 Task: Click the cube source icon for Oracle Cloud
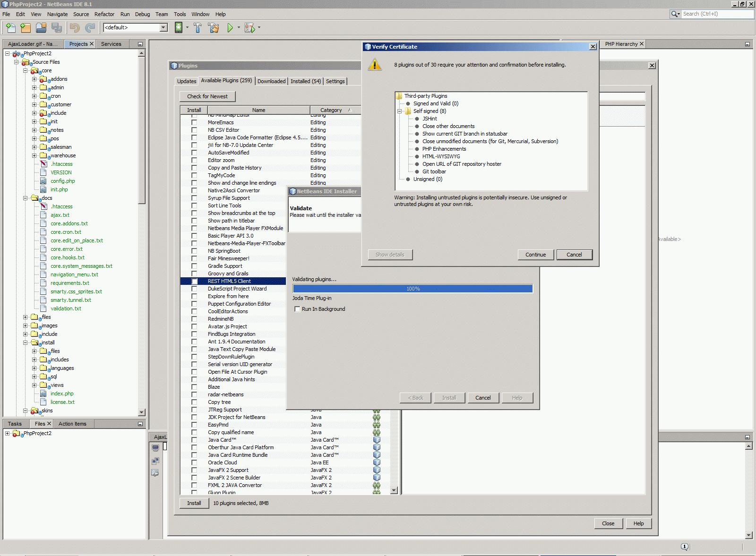(377, 462)
